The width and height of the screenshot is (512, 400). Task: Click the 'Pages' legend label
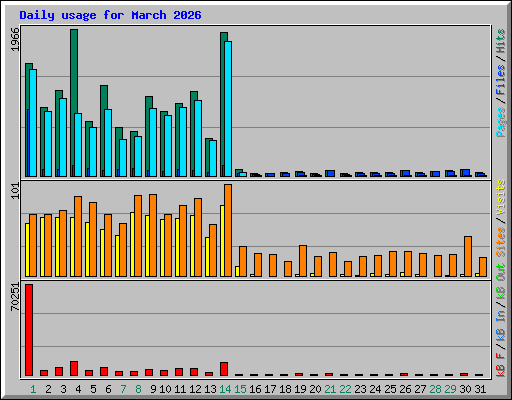click(501, 122)
